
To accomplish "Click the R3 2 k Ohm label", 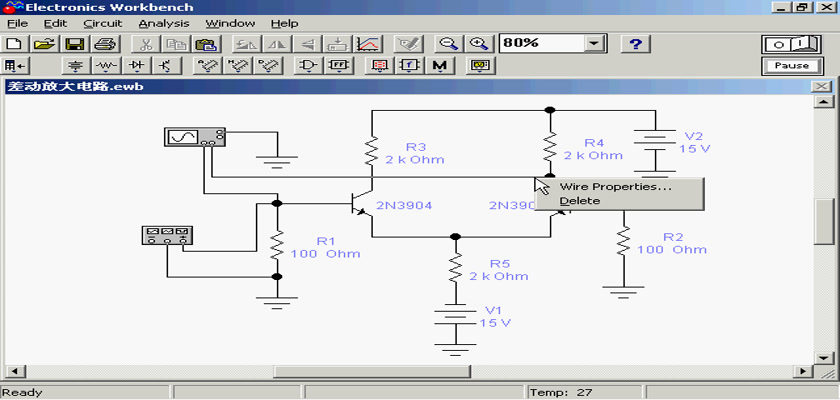I will tap(415, 153).
